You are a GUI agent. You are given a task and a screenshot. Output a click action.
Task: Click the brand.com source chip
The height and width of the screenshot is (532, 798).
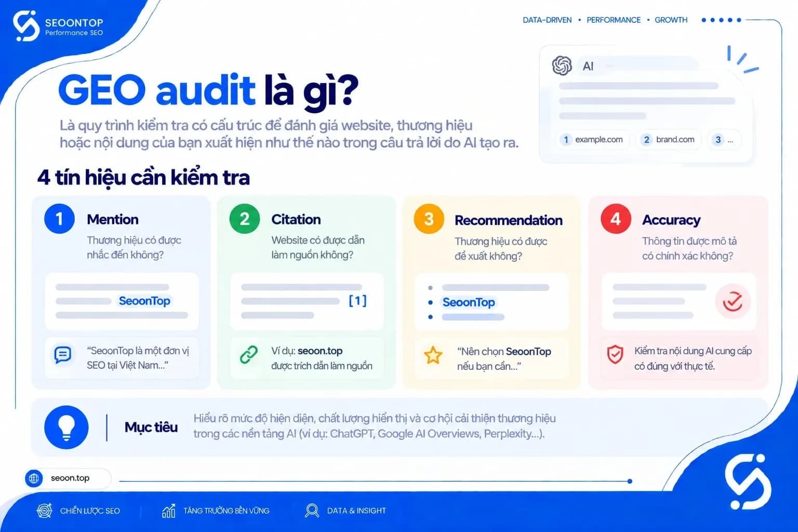tap(669, 140)
